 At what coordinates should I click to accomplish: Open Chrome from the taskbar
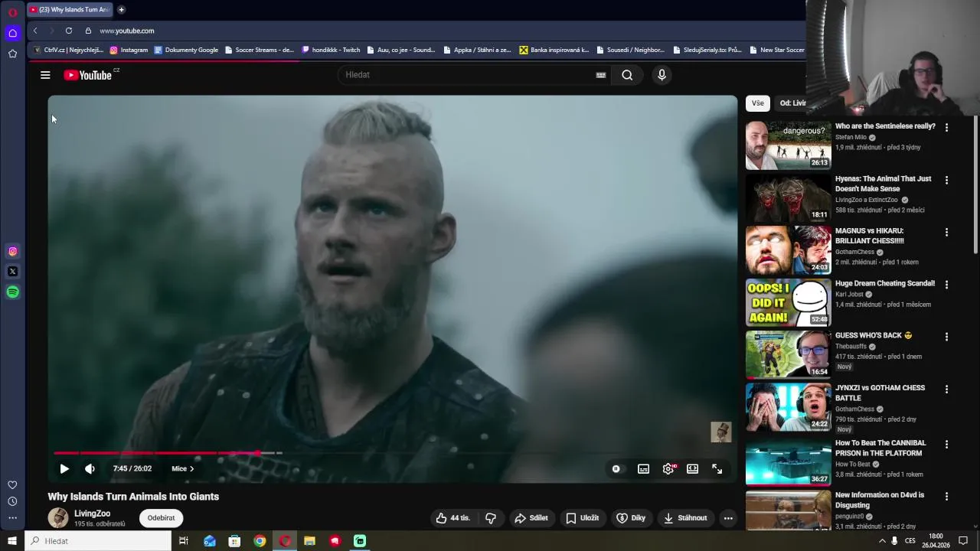(x=260, y=541)
